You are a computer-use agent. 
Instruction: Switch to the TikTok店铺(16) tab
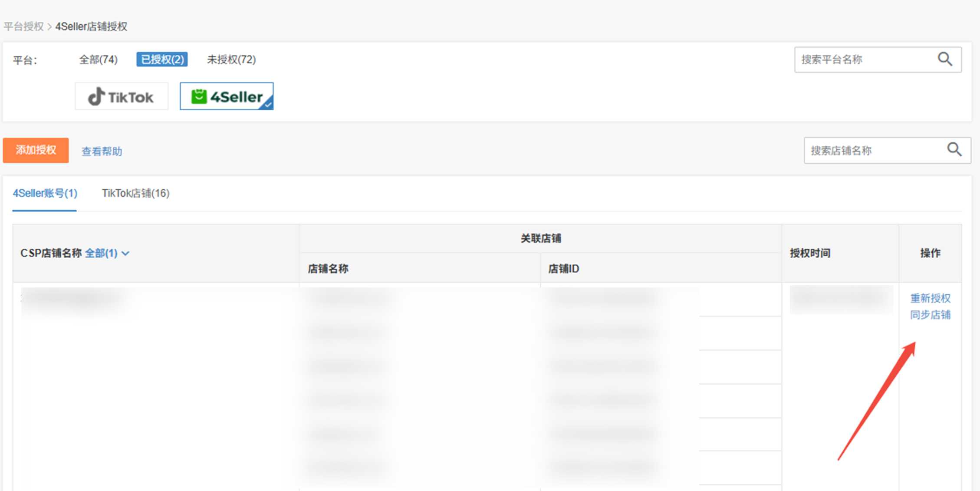(135, 193)
